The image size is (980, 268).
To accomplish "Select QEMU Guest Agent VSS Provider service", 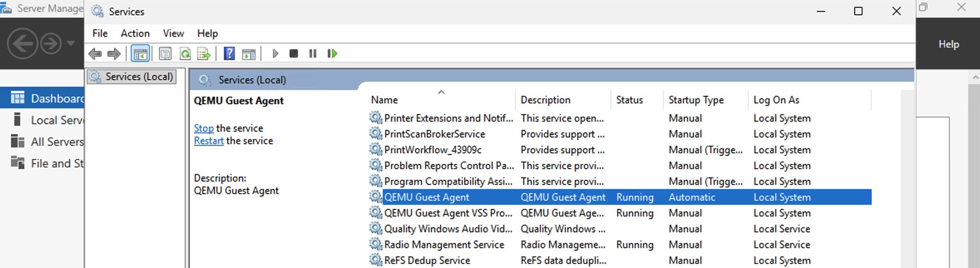I will (x=448, y=213).
